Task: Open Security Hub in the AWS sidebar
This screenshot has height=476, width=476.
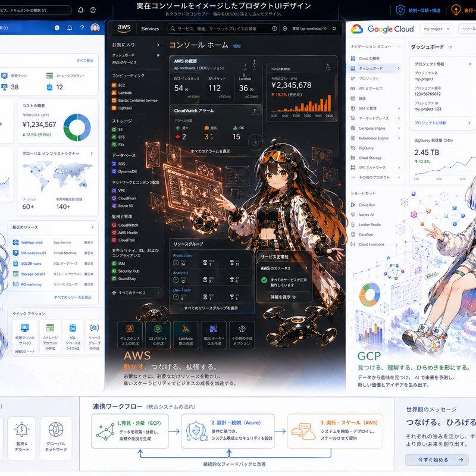Action: pos(129,271)
